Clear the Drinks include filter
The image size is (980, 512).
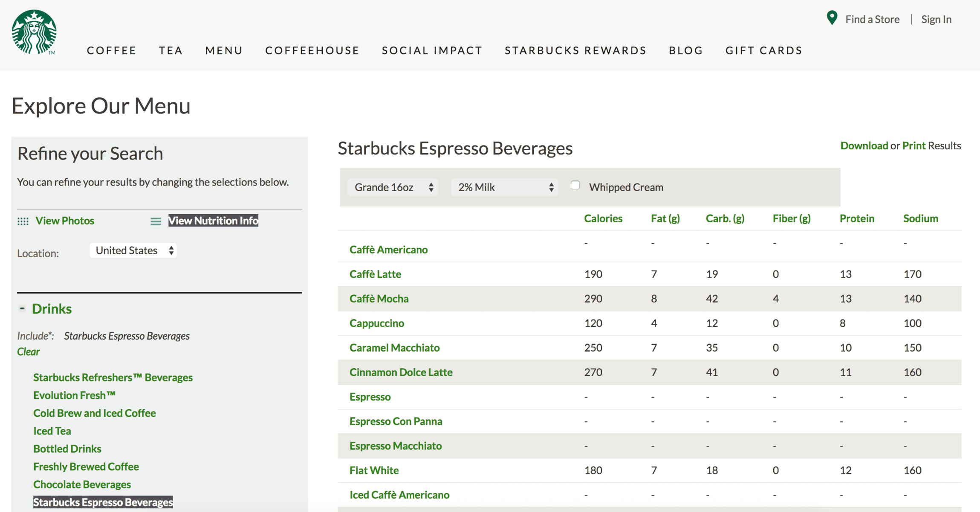coord(28,352)
